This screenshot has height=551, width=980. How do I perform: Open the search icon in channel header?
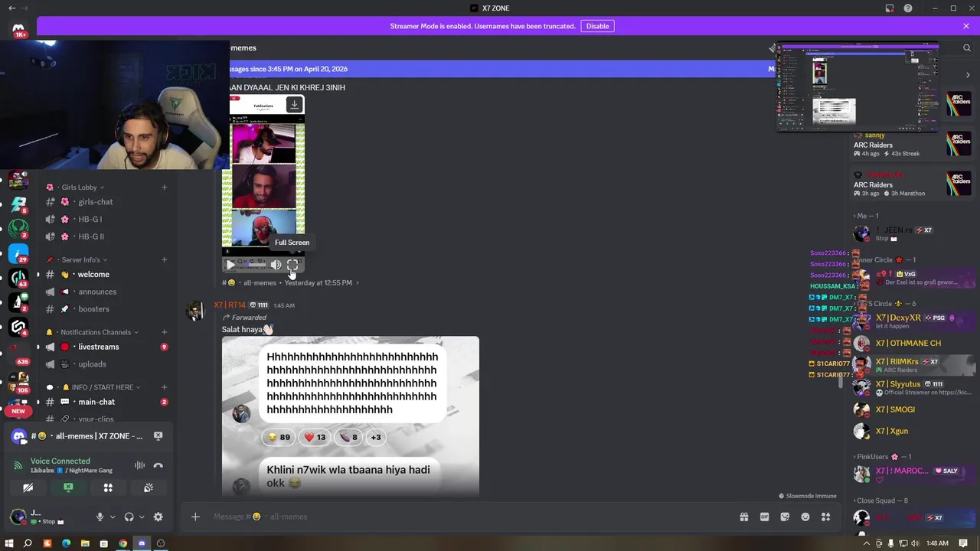point(967,48)
